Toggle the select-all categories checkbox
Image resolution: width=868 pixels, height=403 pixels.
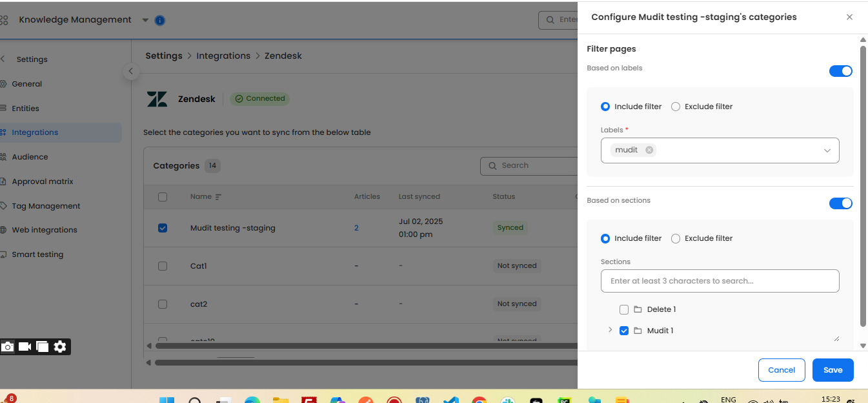[163, 197]
